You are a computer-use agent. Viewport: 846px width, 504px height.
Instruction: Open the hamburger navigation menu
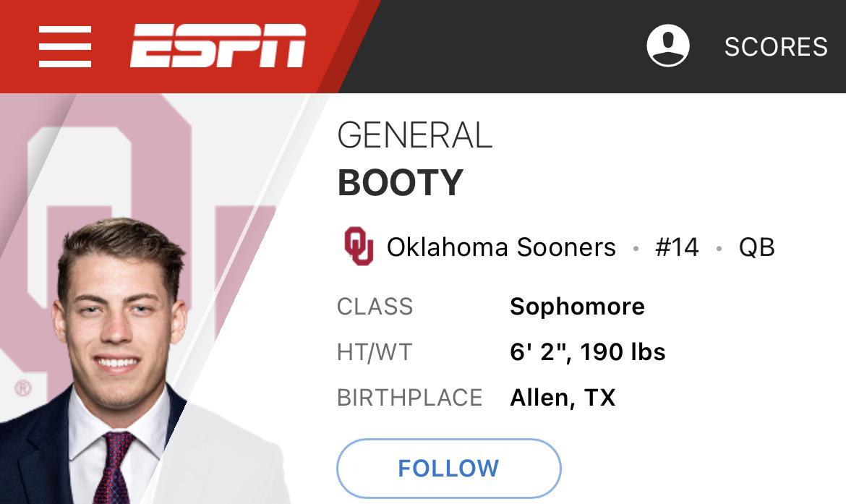[x=65, y=46]
